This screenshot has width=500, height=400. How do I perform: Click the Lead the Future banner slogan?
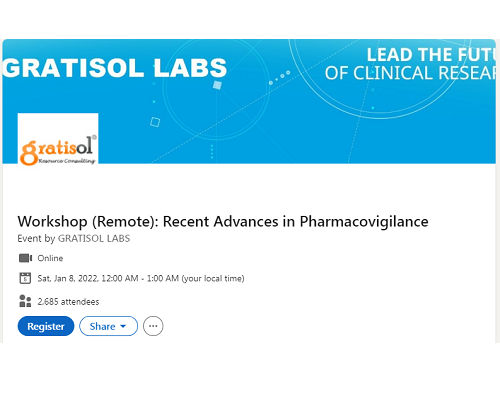point(411,64)
